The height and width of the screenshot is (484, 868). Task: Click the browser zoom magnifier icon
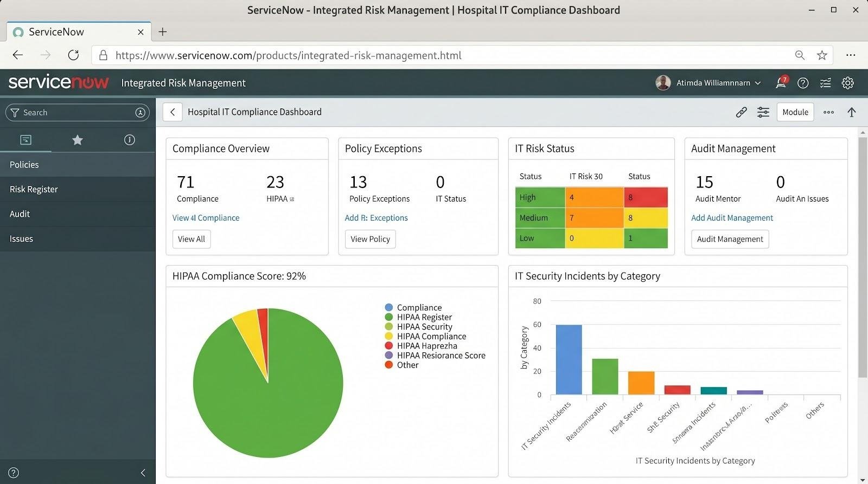pyautogui.click(x=800, y=55)
